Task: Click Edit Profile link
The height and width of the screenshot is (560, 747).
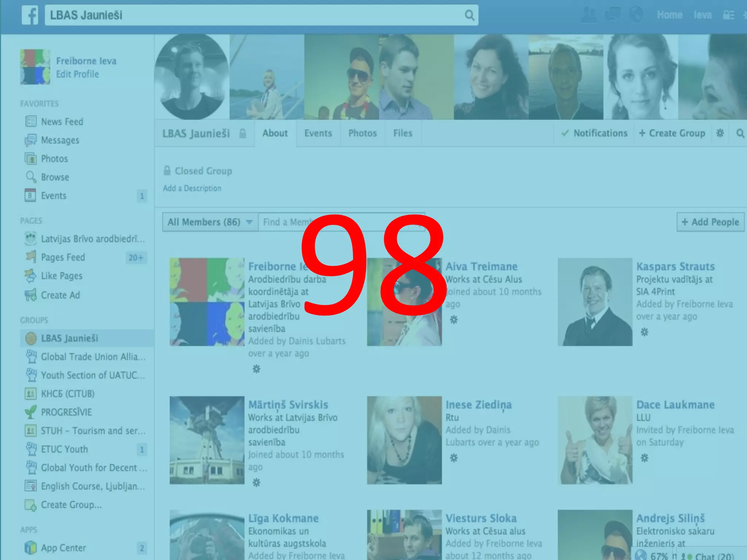Action: point(77,74)
